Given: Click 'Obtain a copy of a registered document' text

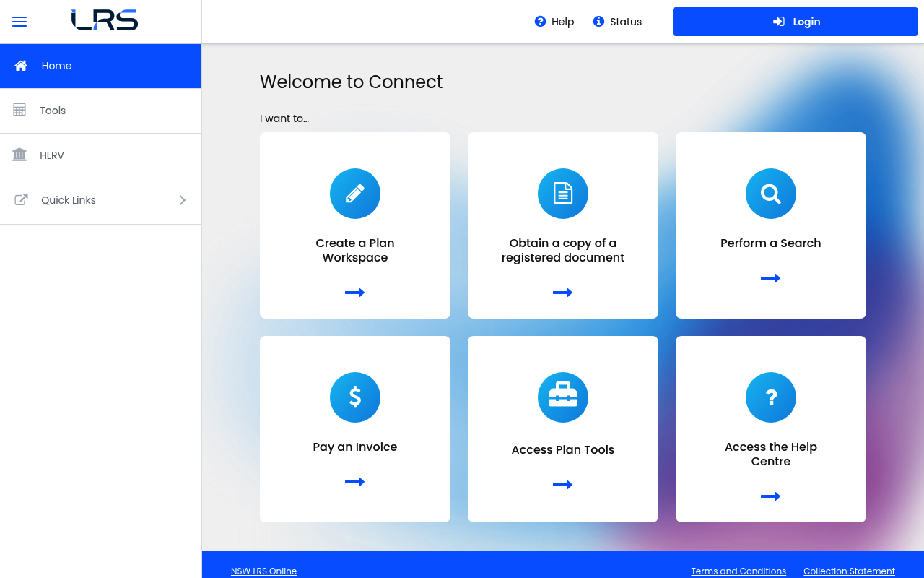Looking at the screenshot, I should (563, 250).
